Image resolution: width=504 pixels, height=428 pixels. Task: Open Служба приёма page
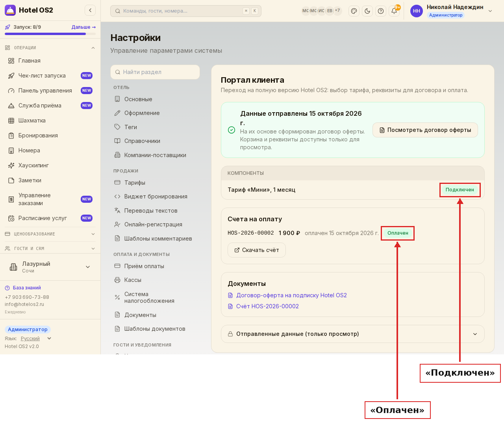point(50,106)
